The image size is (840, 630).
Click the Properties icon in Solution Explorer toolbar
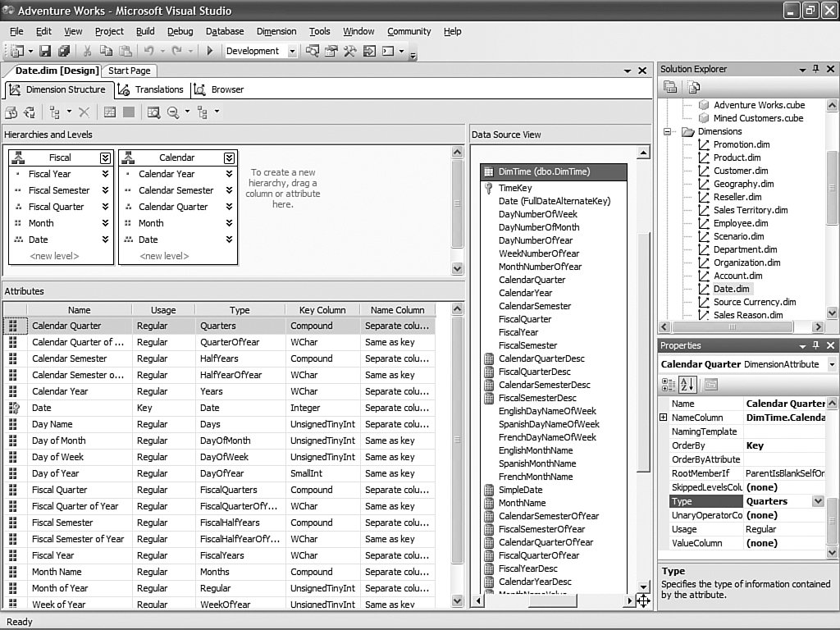(669, 87)
